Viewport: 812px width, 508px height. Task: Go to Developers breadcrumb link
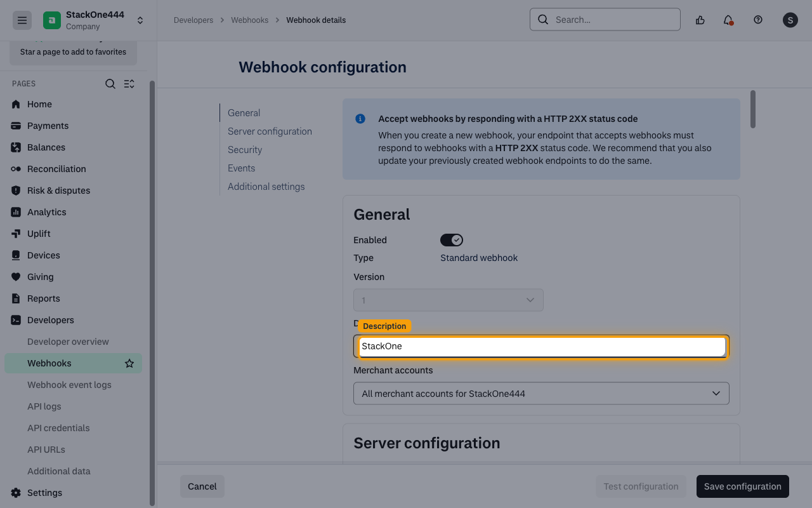tap(193, 20)
